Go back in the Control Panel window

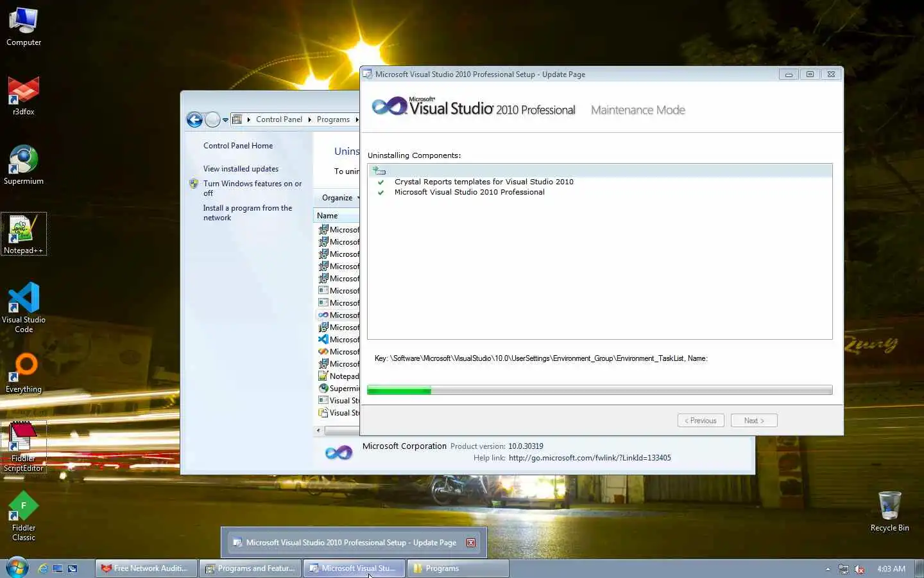click(x=194, y=119)
